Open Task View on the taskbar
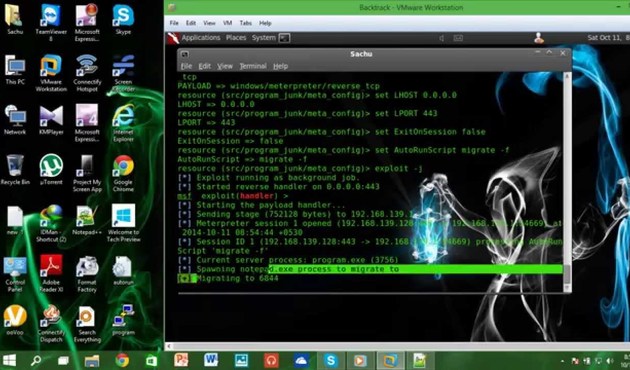630x370 pixels. point(63,360)
